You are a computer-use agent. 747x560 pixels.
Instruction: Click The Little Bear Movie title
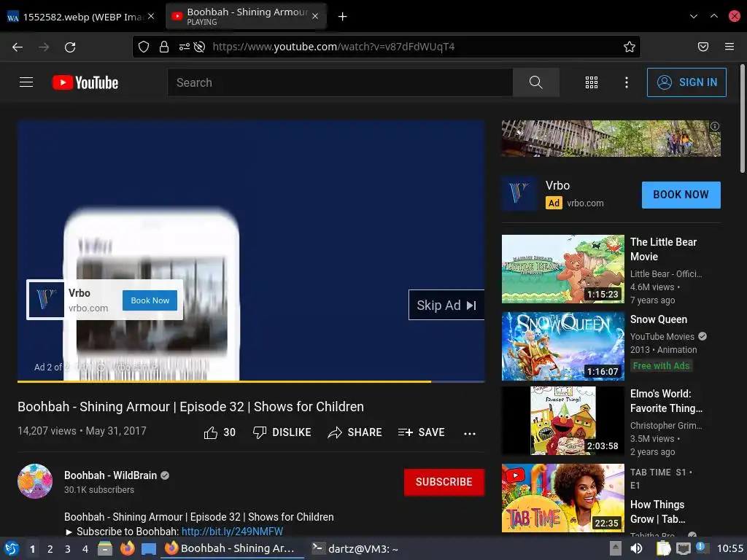click(663, 249)
